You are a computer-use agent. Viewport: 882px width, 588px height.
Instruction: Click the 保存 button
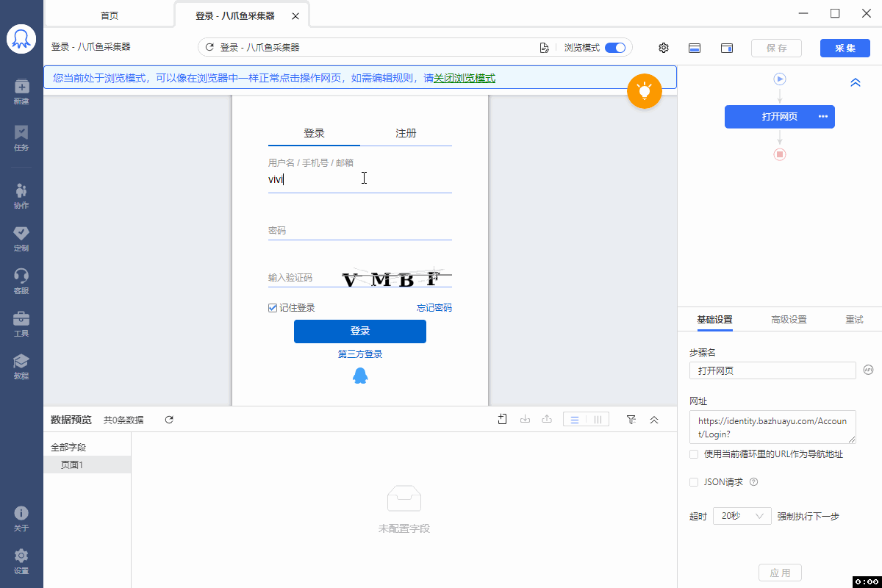[777, 48]
